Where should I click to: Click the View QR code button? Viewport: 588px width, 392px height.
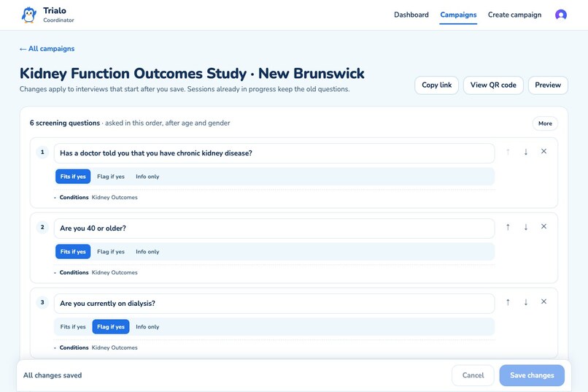point(493,85)
